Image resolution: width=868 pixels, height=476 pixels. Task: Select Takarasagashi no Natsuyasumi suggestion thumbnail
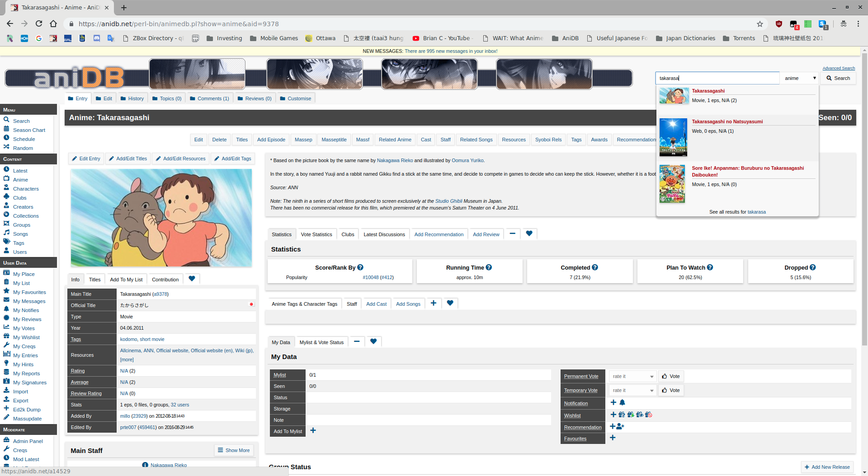click(673, 137)
